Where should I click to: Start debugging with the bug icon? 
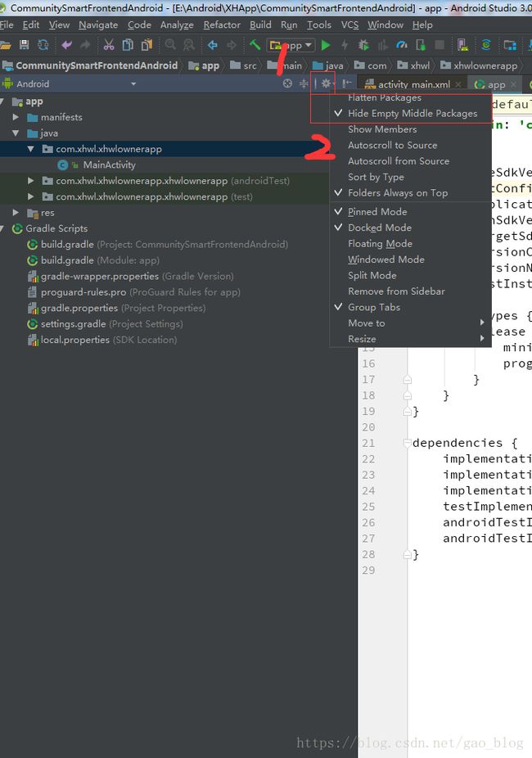[x=363, y=45]
